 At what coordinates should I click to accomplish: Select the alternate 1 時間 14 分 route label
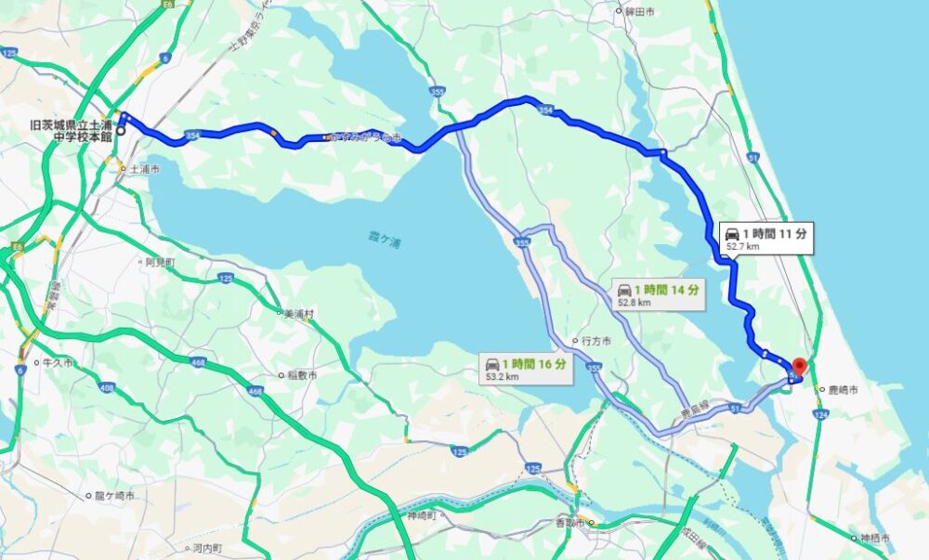659,294
